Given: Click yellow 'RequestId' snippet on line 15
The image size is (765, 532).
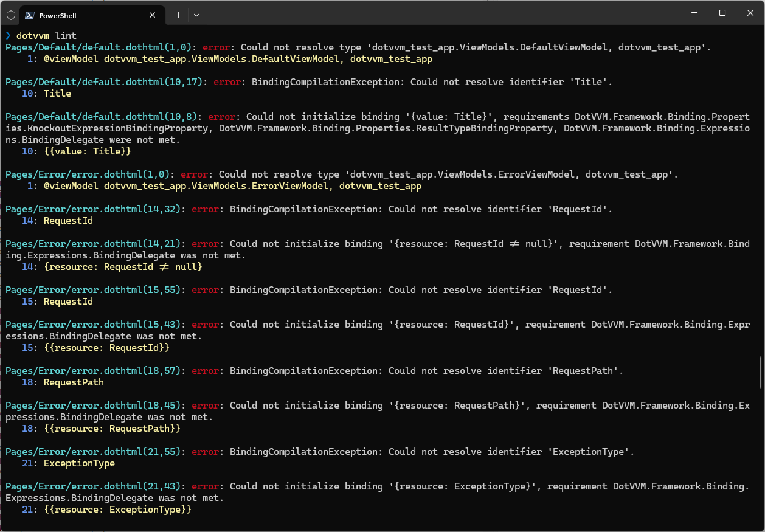Looking at the screenshot, I should coord(68,302).
